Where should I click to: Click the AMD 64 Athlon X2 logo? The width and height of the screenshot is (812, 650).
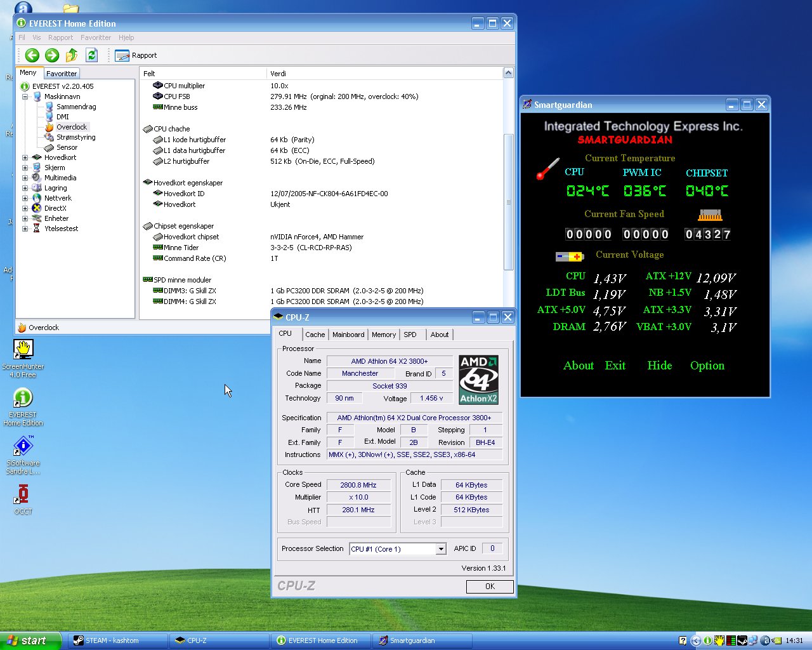(x=478, y=380)
